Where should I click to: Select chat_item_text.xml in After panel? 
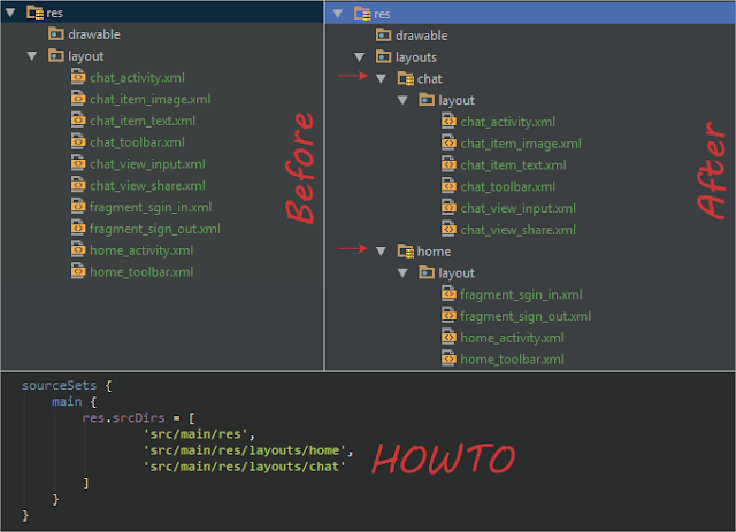tap(514, 165)
